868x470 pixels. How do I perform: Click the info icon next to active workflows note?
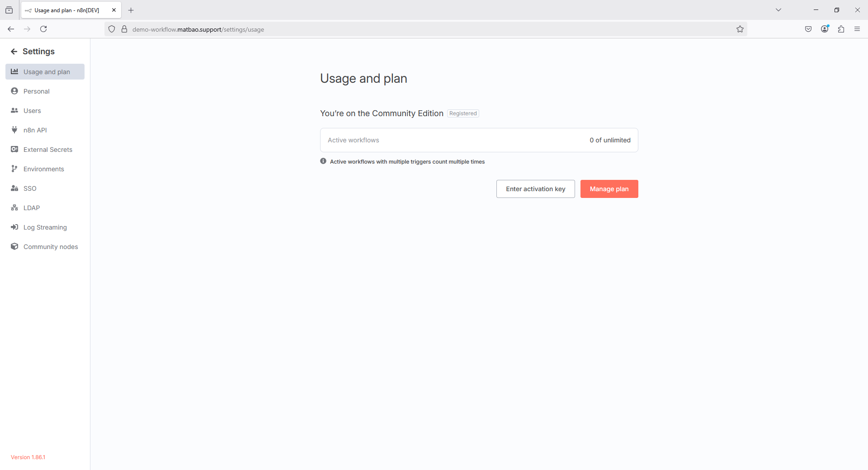[x=323, y=161]
